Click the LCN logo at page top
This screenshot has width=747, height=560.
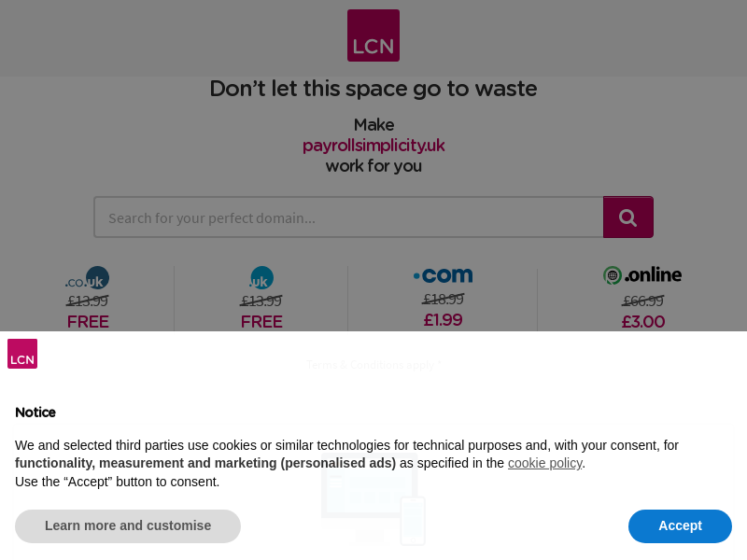pos(373,35)
